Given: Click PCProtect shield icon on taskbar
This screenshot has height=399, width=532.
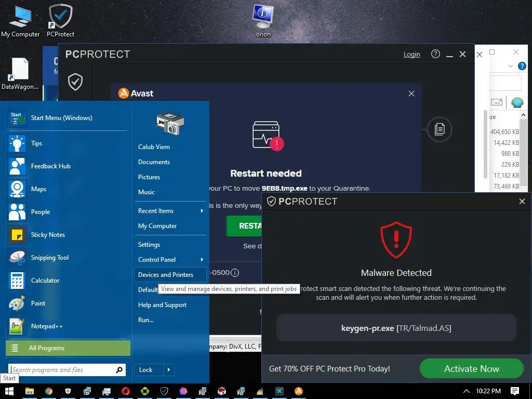Looking at the screenshot, I should point(164,391).
